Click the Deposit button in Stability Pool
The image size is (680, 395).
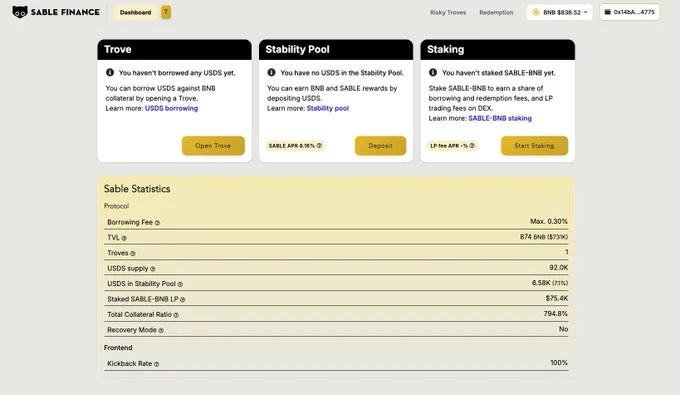point(380,146)
